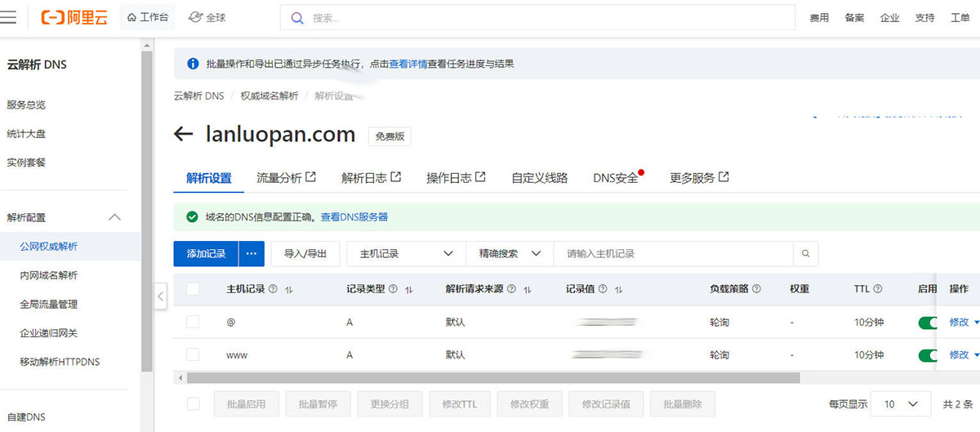This screenshot has width=980, height=432.
Task: Open the 查看DNS服务器 link
Action: pos(354,217)
